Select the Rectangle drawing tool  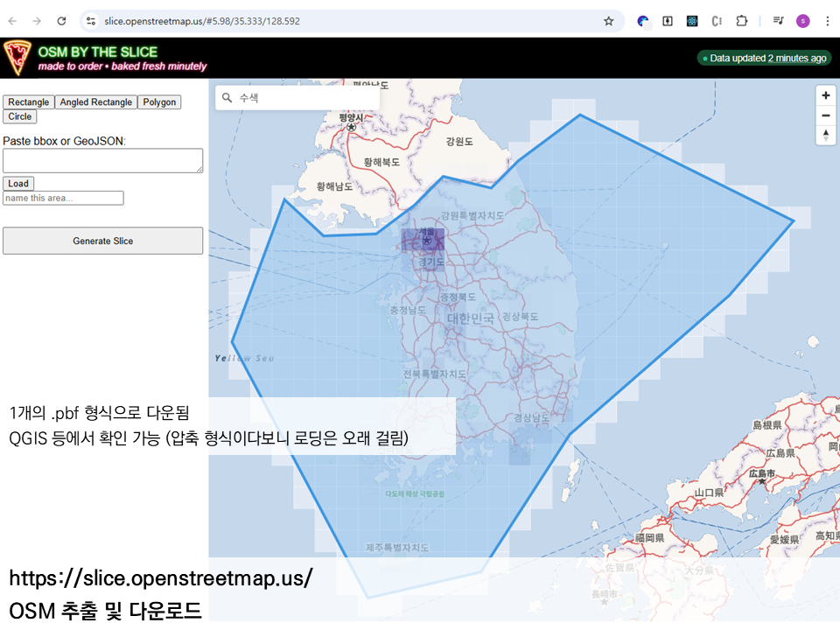[x=28, y=101]
